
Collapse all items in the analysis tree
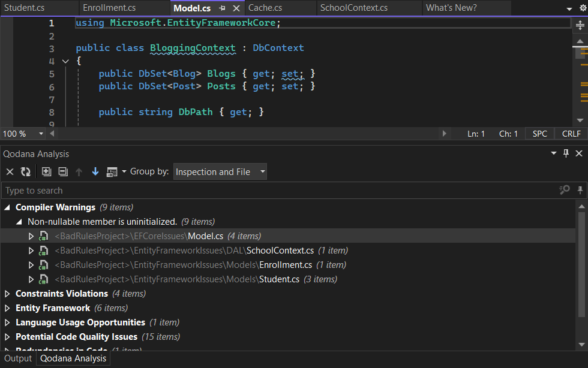click(62, 171)
